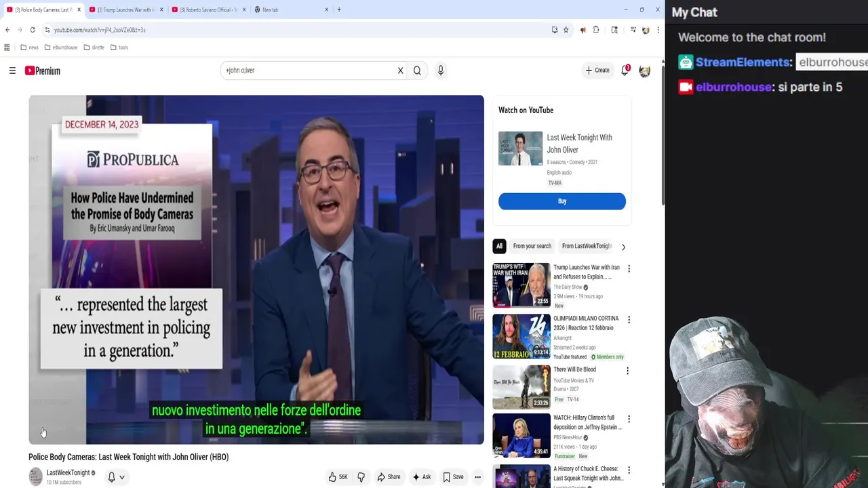
Task: Open Hillary Clinton deposition video thumbnail
Action: pyautogui.click(x=521, y=436)
